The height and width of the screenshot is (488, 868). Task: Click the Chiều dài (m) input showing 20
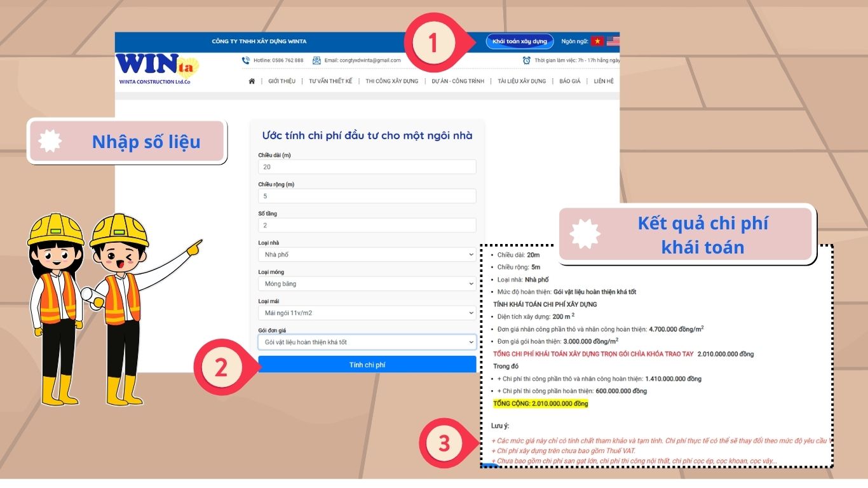(x=367, y=166)
